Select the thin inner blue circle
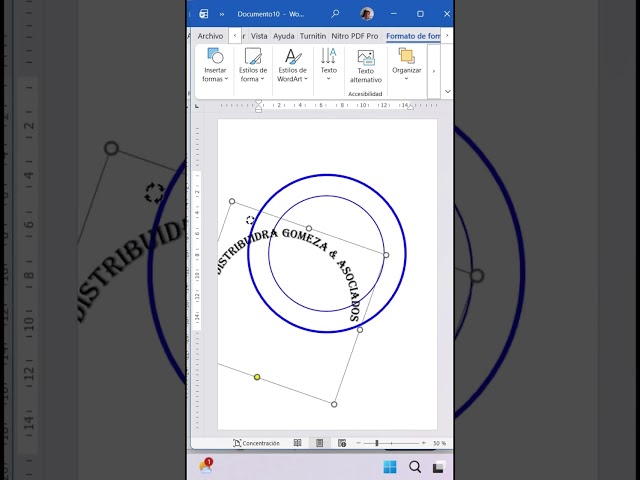 tap(326, 196)
